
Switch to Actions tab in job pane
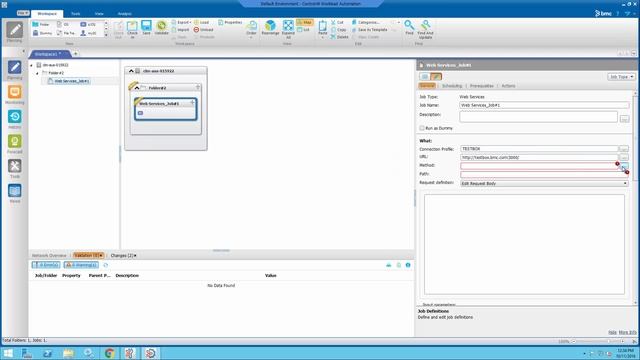click(x=508, y=86)
